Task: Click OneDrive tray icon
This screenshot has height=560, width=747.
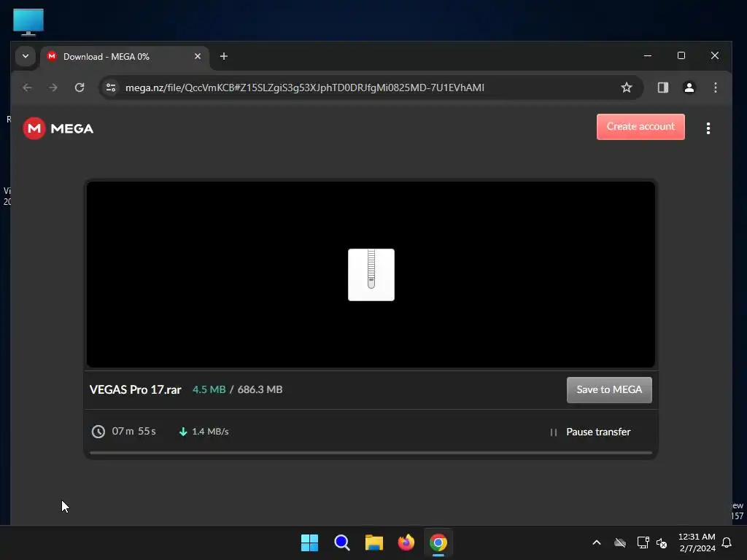Action: pyautogui.click(x=620, y=542)
